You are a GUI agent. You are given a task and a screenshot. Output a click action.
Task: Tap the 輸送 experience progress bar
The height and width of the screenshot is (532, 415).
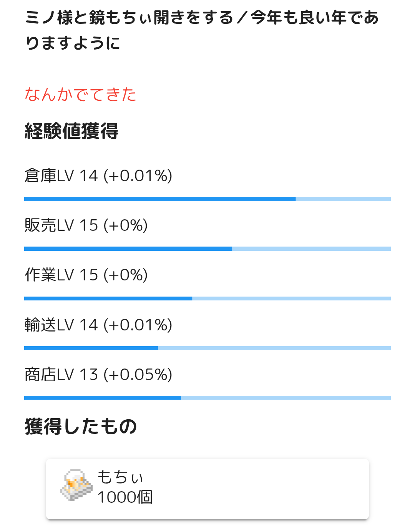click(207, 348)
